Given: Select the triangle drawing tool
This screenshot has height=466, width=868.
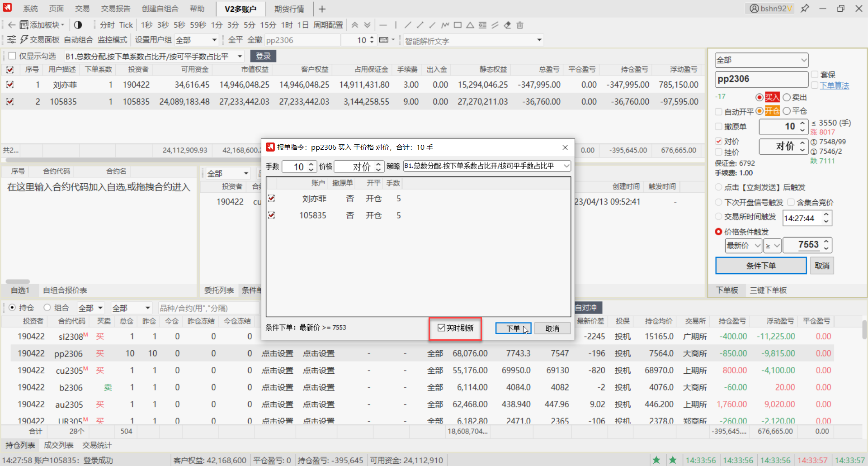Looking at the screenshot, I should 470,25.
